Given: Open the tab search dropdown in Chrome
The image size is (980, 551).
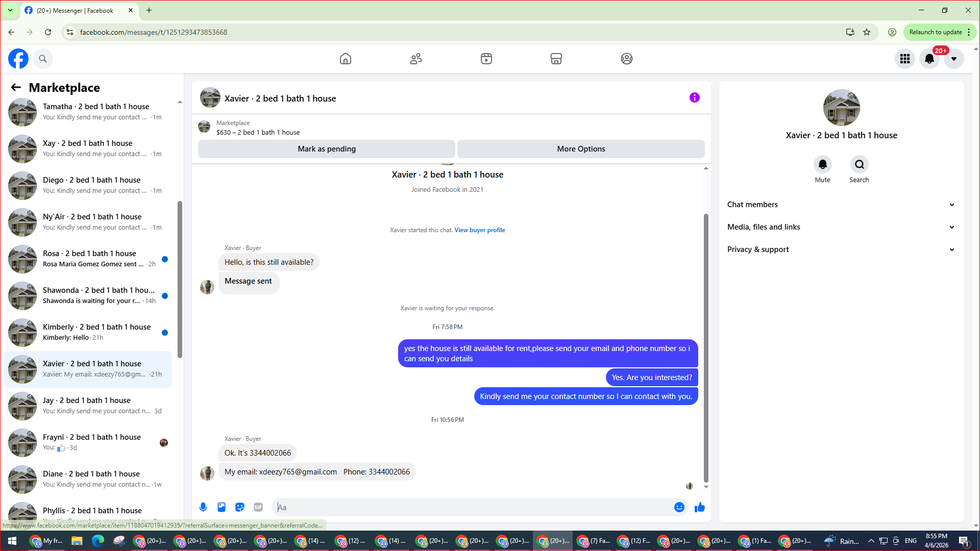Looking at the screenshot, I should [10, 10].
